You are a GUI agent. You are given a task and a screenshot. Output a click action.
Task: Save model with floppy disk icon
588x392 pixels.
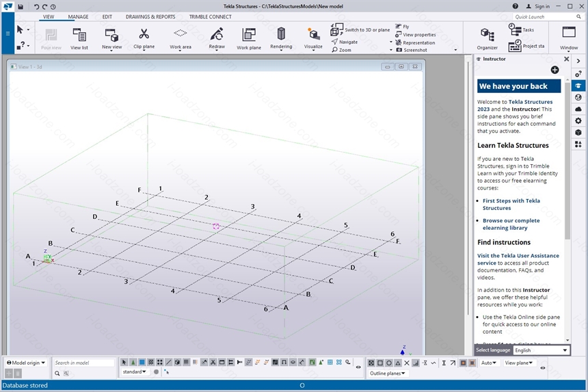click(x=21, y=6)
